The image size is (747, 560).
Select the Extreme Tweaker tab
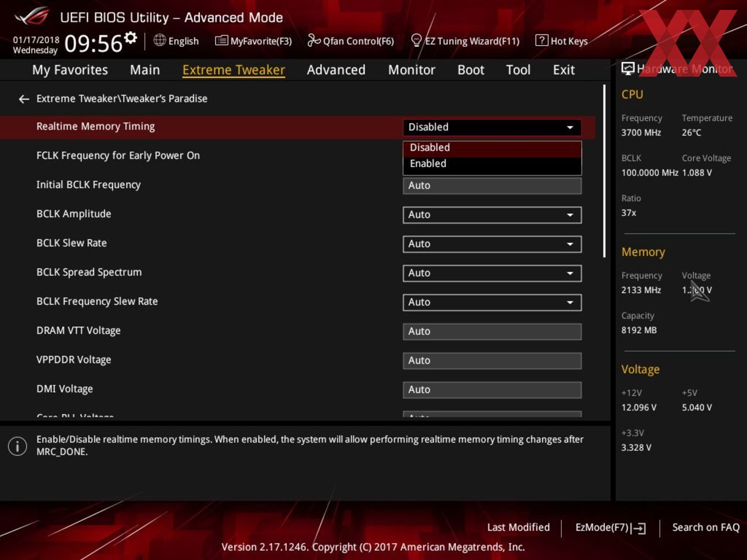point(233,70)
